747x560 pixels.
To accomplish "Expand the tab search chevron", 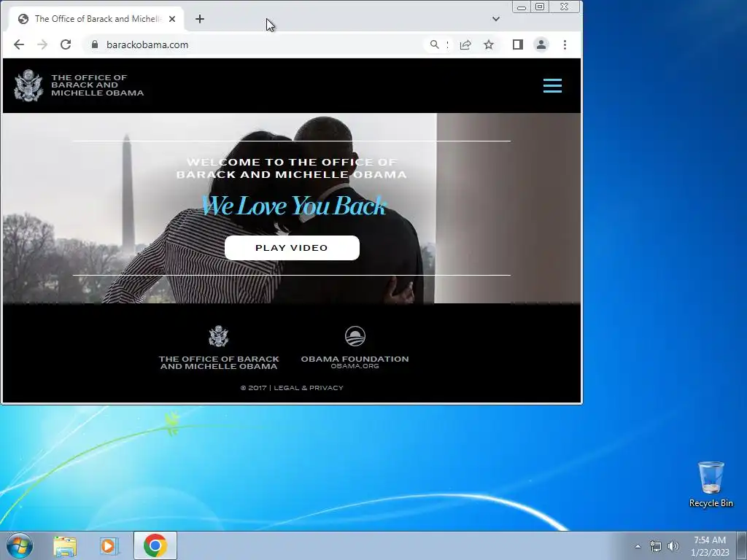I will click(x=496, y=19).
